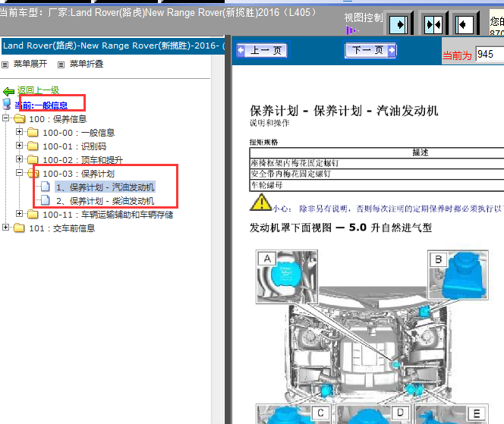Click the computer icon beside 当前
Viewport: 504px width, 424px height.
(6, 104)
